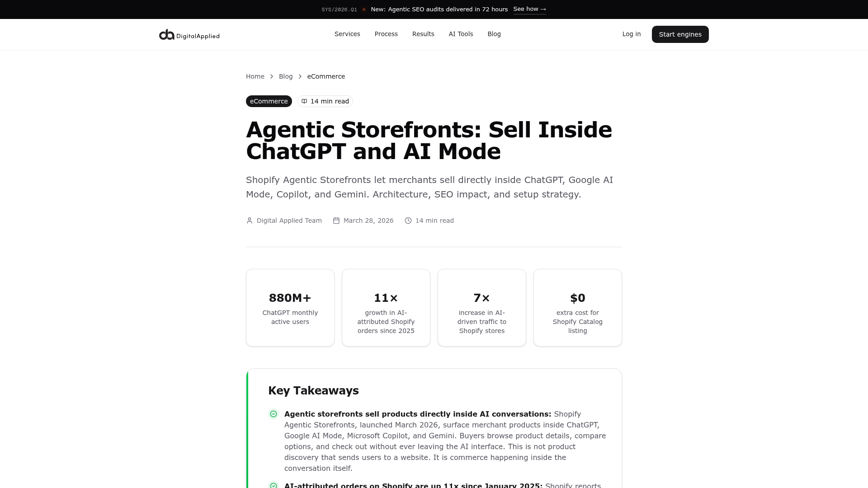Click the Key Takeaways heading

pos(313,391)
